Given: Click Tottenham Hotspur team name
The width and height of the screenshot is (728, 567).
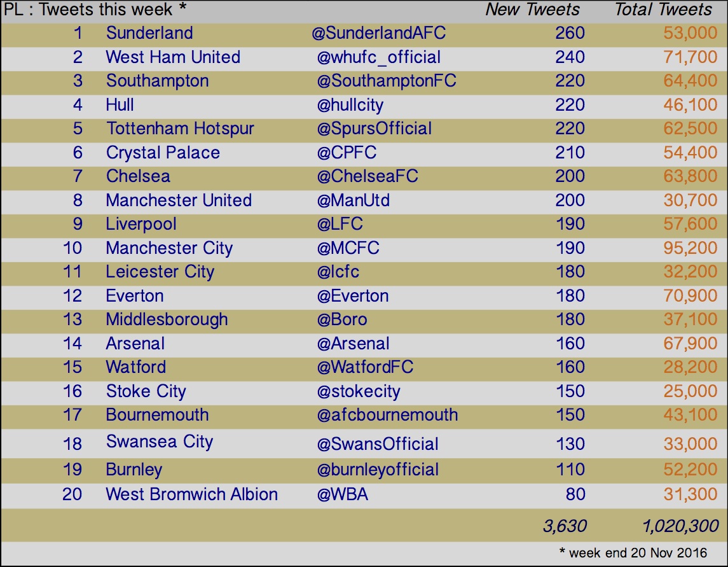Looking at the screenshot, I should click(180, 129).
